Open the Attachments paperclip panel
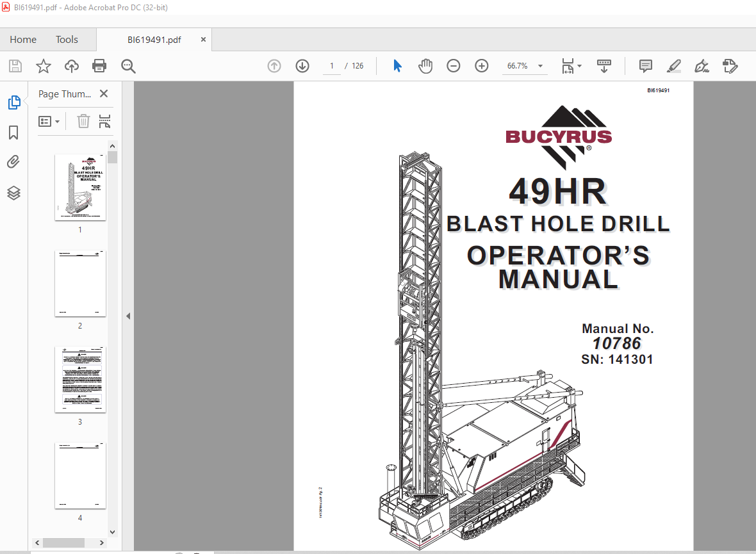This screenshot has height=554, width=756. pyautogui.click(x=13, y=162)
